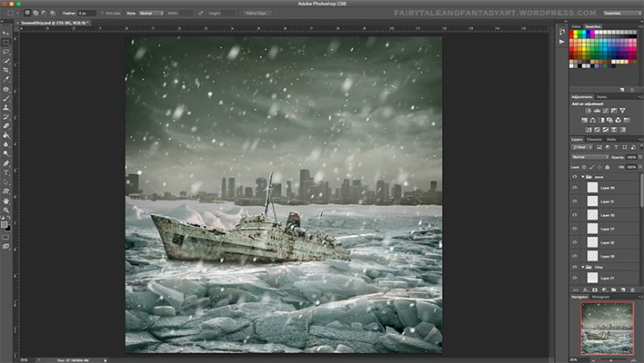Select the Dodge tool
This screenshot has height=363, width=644.
click(x=6, y=154)
